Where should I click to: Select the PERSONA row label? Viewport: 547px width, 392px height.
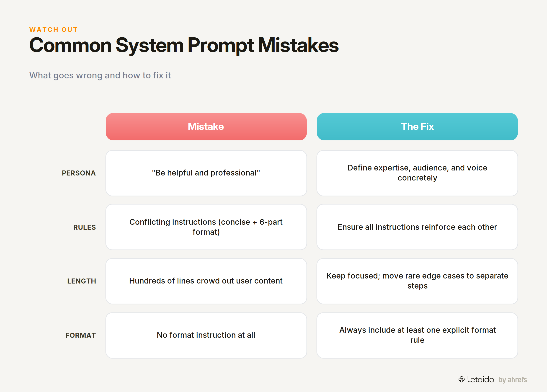tap(79, 173)
